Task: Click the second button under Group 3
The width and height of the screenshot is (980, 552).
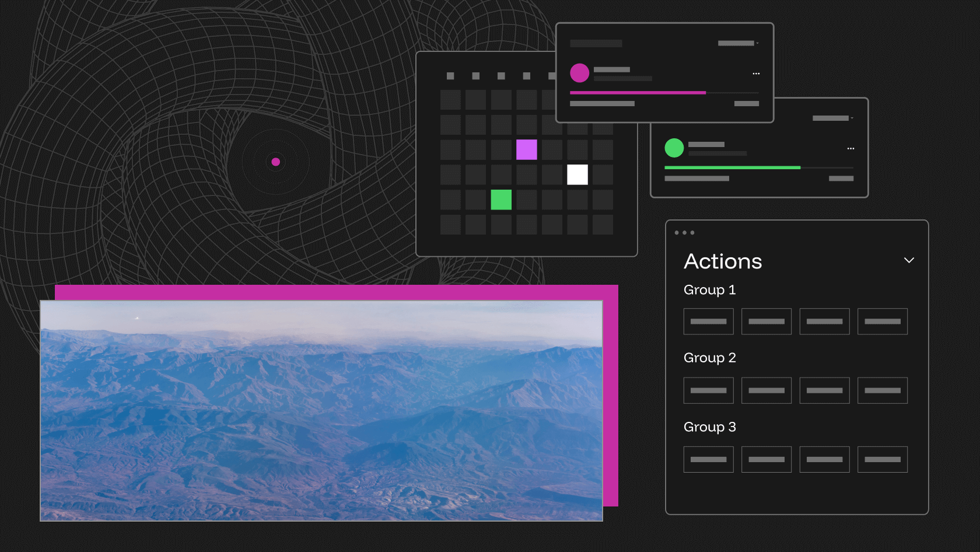Action: tap(766, 459)
